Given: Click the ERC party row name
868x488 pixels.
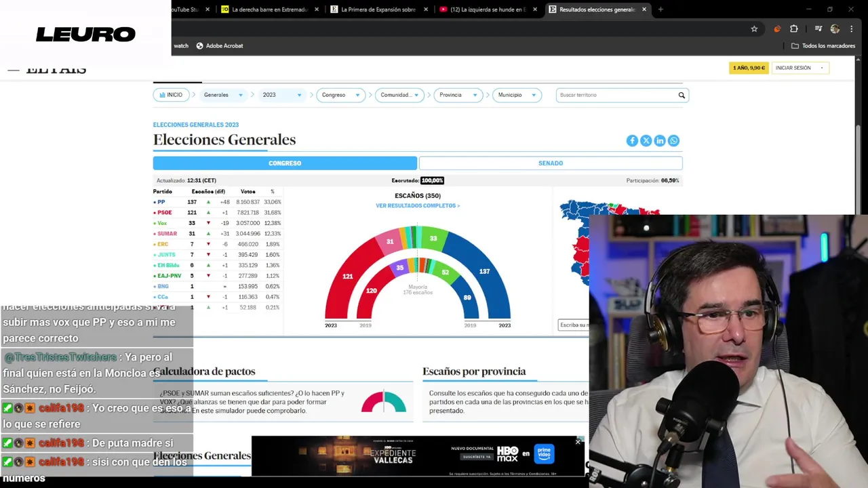Looking at the screenshot, I should 163,244.
